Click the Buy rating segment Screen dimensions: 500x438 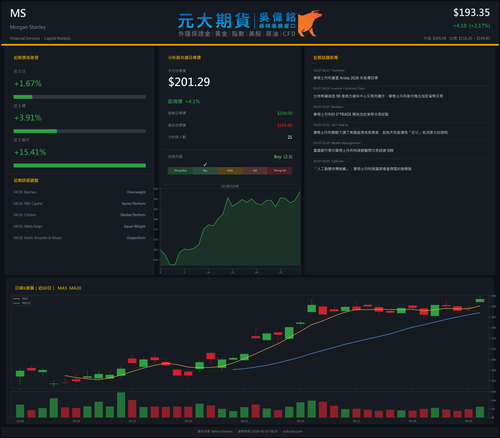pyautogui.click(x=205, y=171)
